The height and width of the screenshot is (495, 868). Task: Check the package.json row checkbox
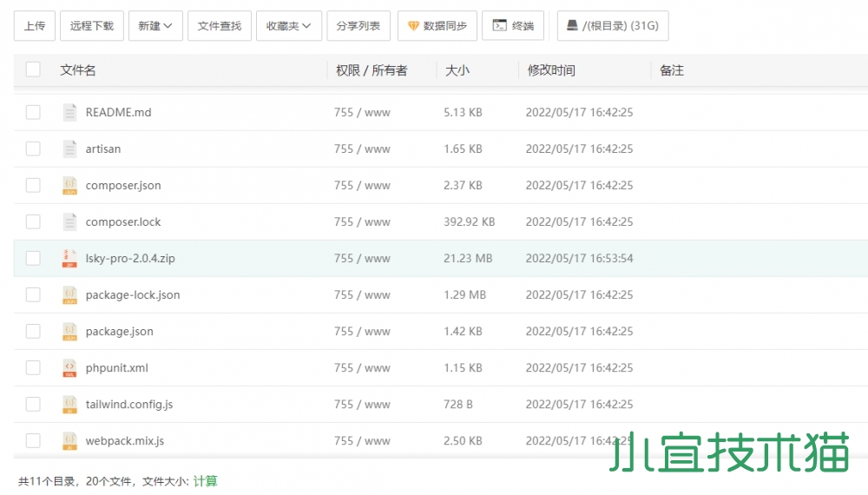pyautogui.click(x=33, y=332)
